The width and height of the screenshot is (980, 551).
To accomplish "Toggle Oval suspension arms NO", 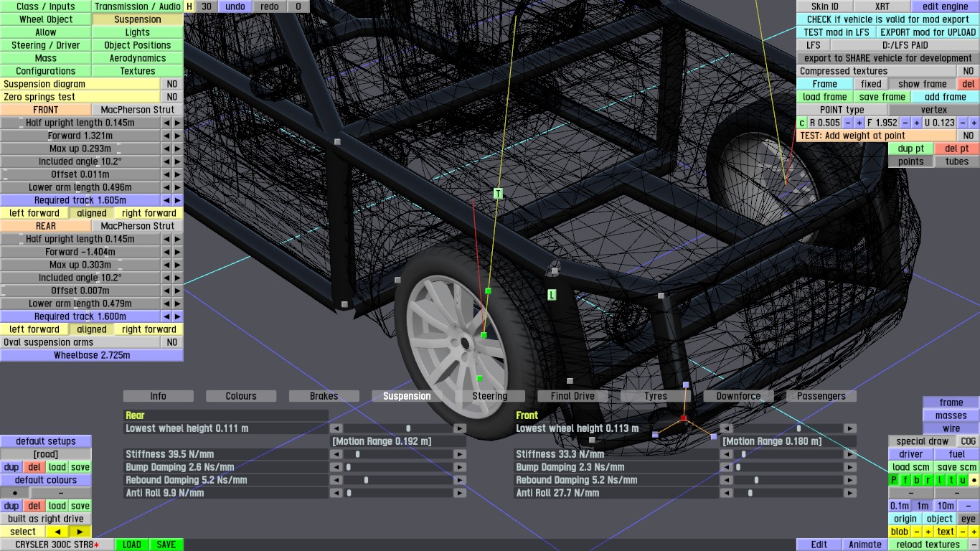I will click(x=172, y=342).
